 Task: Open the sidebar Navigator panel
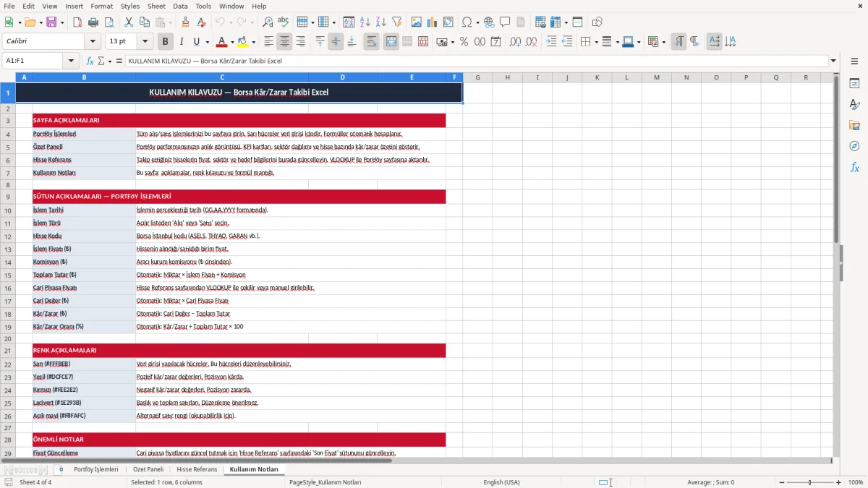coord(854,146)
